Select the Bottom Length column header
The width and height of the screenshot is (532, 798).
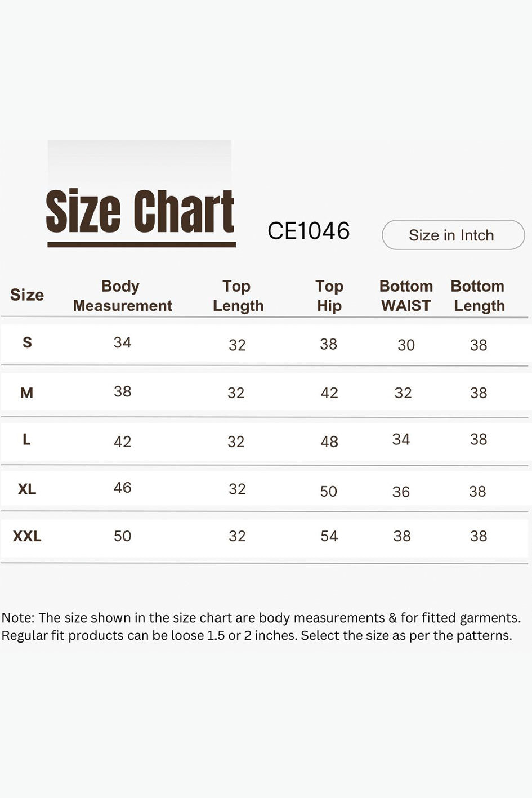pyautogui.click(x=478, y=296)
